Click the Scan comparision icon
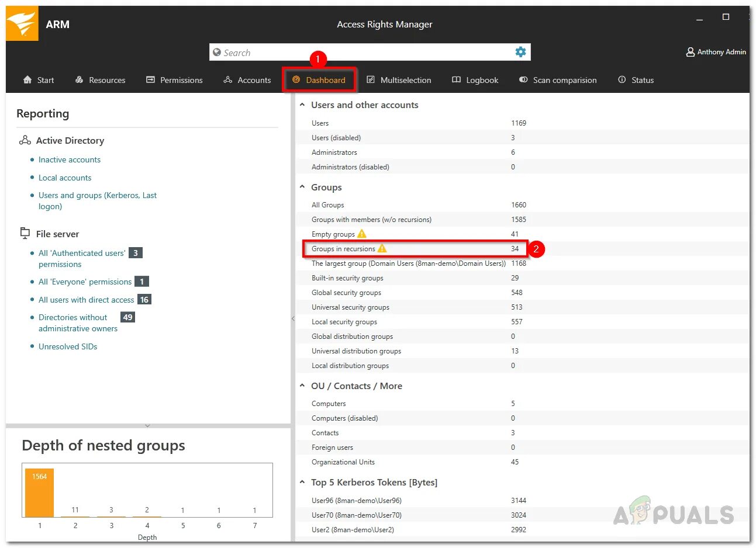Screen dimensions: 756x548 click(523, 79)
